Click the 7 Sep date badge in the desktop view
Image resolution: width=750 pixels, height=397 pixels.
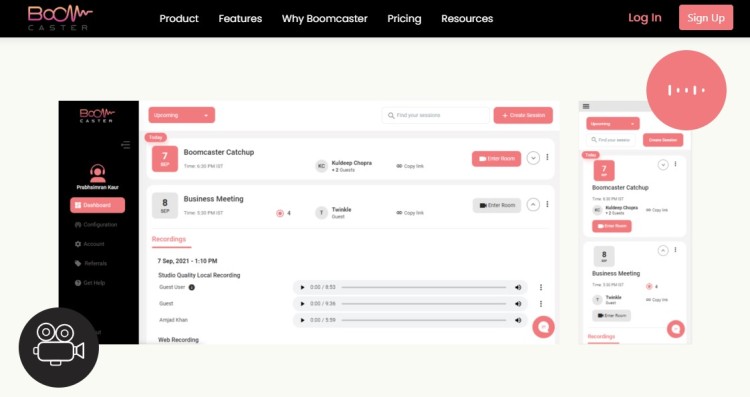(165, 159)
